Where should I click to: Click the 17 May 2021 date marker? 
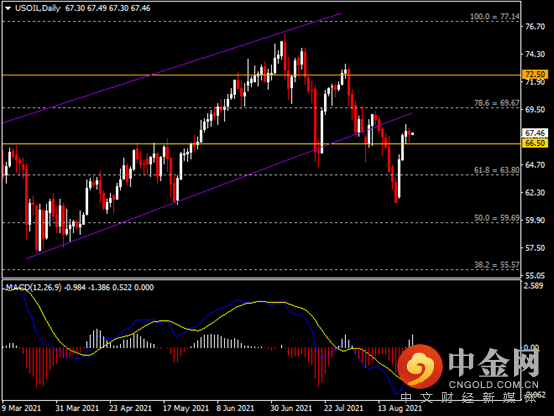pyautogui.click(x=186, y=408)
